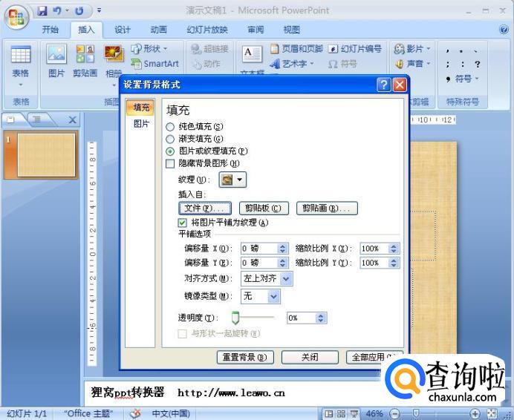This screenshot has height=420, width=514.
Task: Select the 图片 (Picture) dialog category
Action: pos(141,123)
